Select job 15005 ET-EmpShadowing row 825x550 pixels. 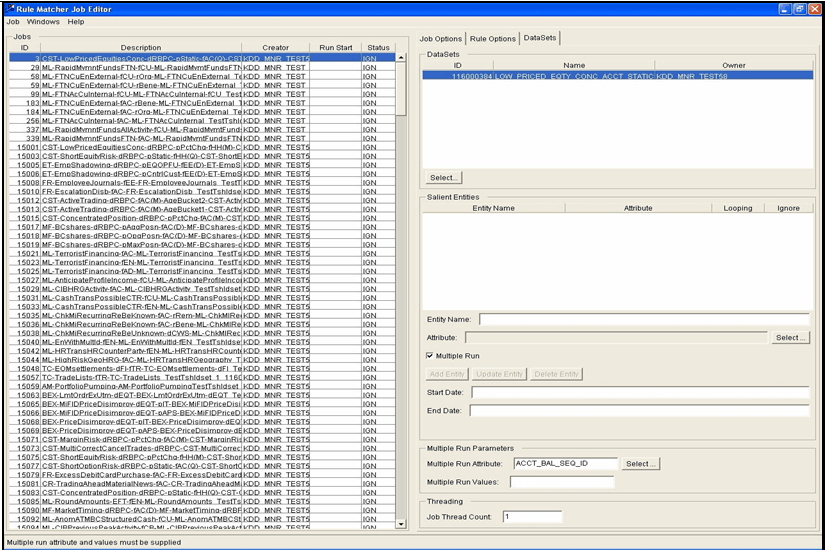(x=202, y=165)
